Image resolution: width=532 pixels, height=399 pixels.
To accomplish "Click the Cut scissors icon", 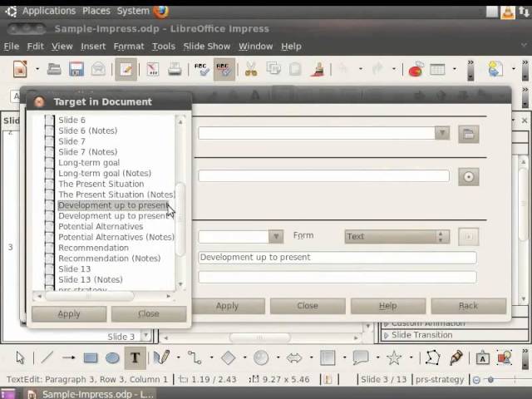I will pos(251,69).
